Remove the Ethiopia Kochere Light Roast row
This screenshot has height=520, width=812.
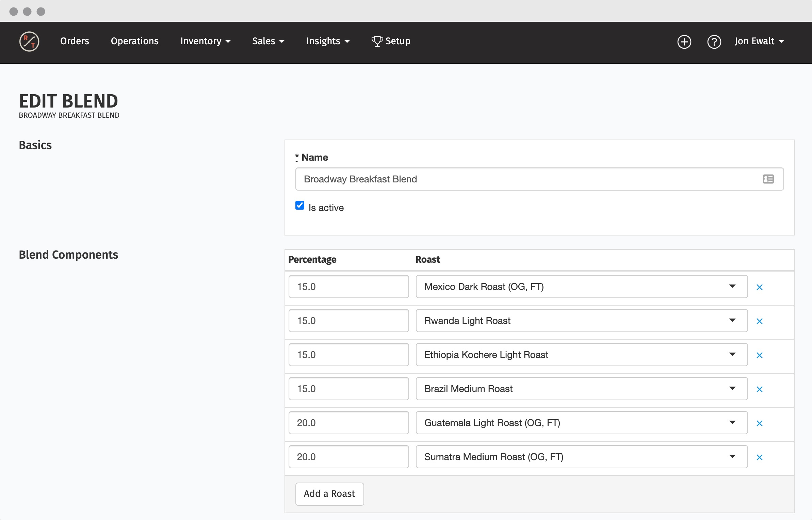point(759,355)
